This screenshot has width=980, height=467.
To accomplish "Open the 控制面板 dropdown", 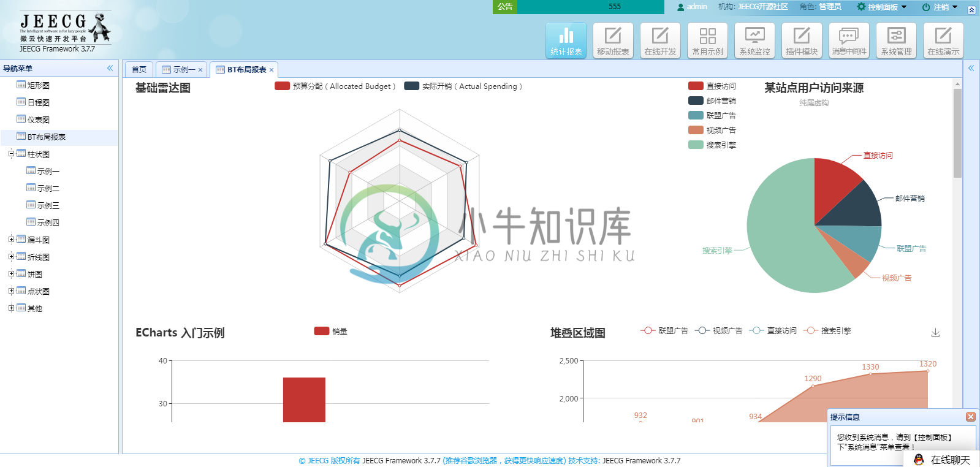I will [x=881, y=7].
